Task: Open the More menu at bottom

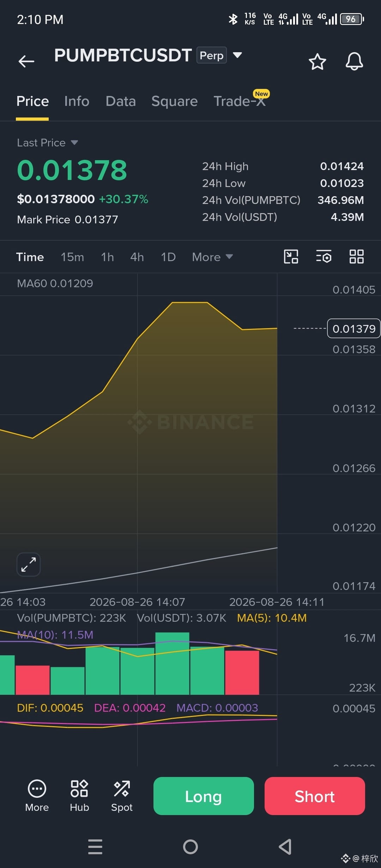Action: 37,796
